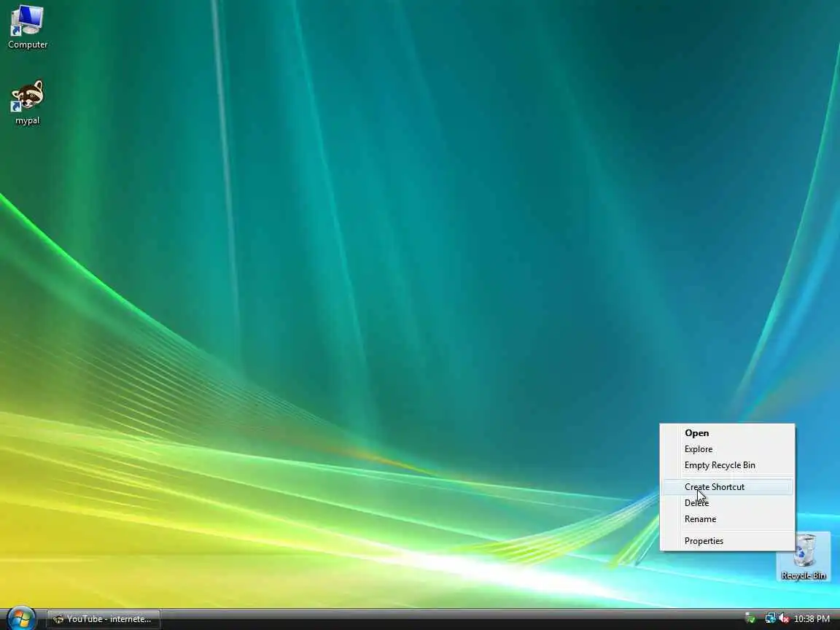Viewport: 840px width, 630px height.
Task: Select Empty Recycle Bin menu entry
Action: [728, 465]
